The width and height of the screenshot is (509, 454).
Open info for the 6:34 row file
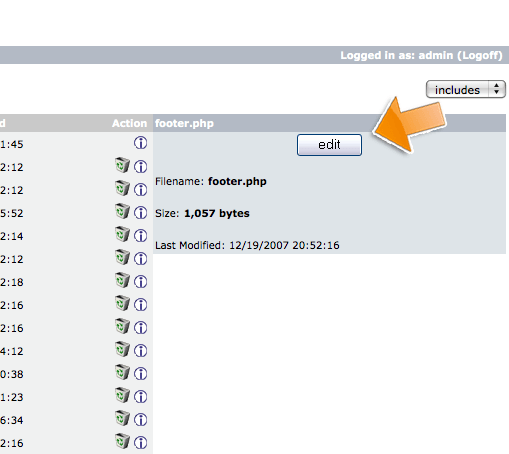click(140, 419)
